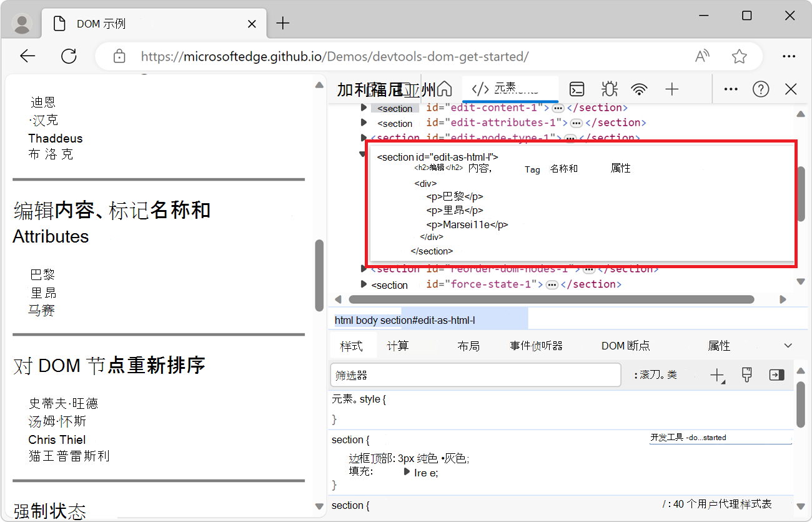
Task: Select the 布局 tab
Action: (x=468, y=346)
